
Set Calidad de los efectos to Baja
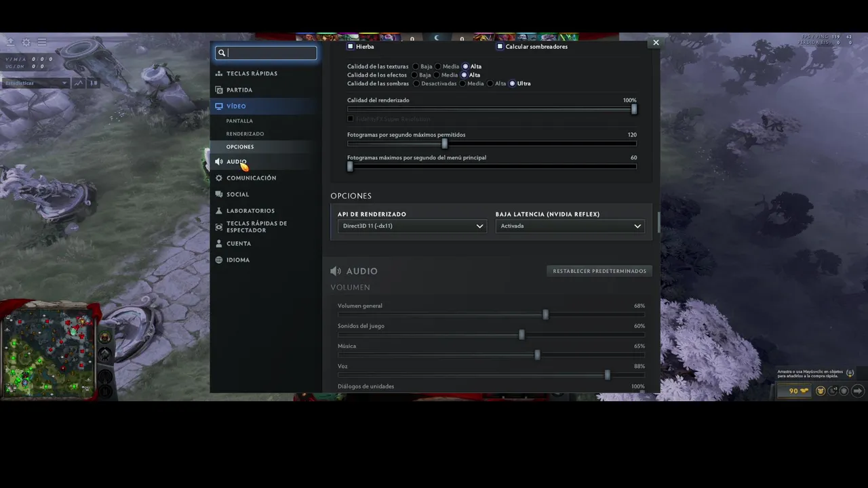(415, 75)
